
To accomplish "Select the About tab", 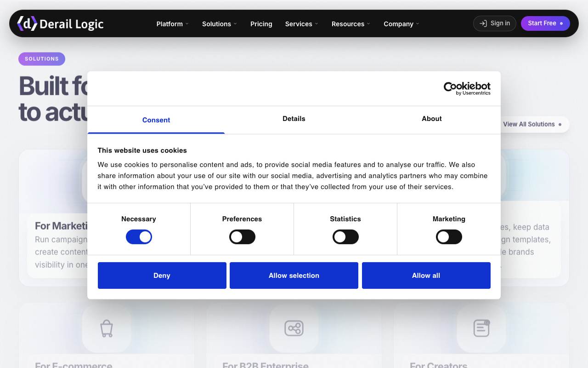I will coord(432,119).
